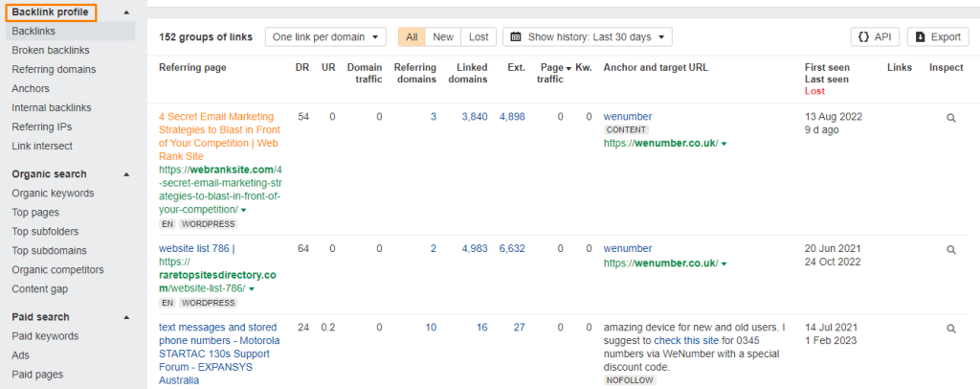Click the calendar icon in Show history
Viewport: 980px width, 389px height.
click(516, 37)
